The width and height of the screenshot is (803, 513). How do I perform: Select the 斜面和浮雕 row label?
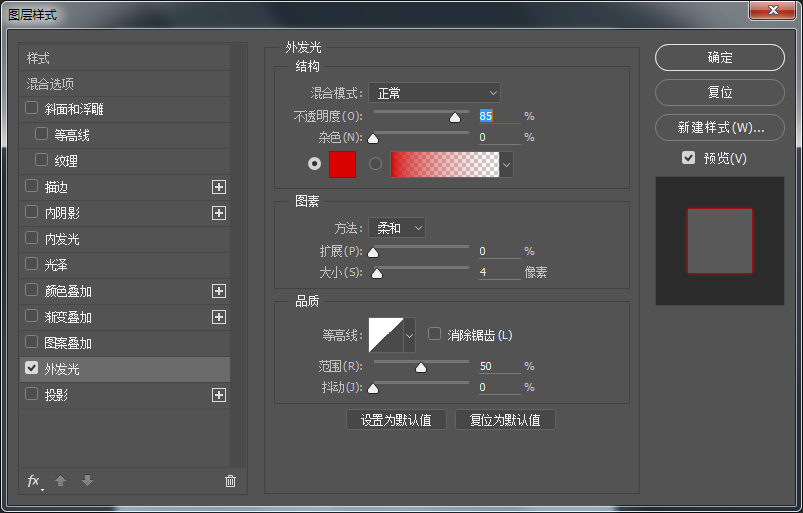point(74,109)
